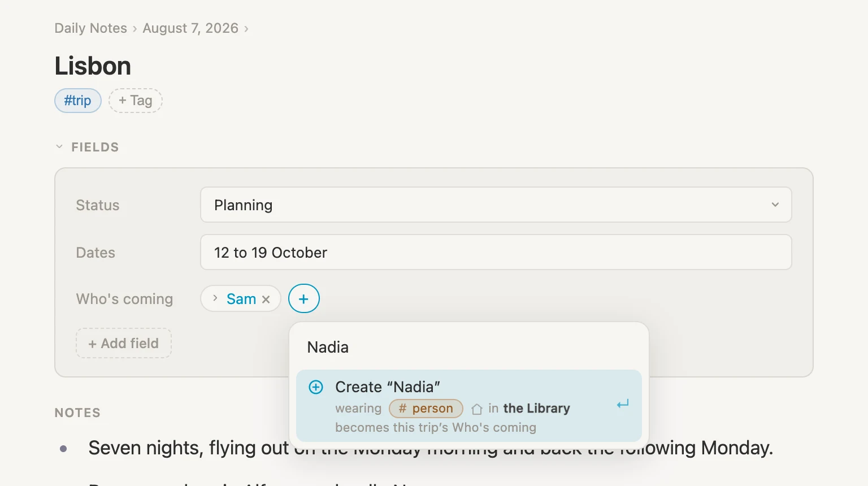
Task: Click the Dates field label
Action: [96, 253]
